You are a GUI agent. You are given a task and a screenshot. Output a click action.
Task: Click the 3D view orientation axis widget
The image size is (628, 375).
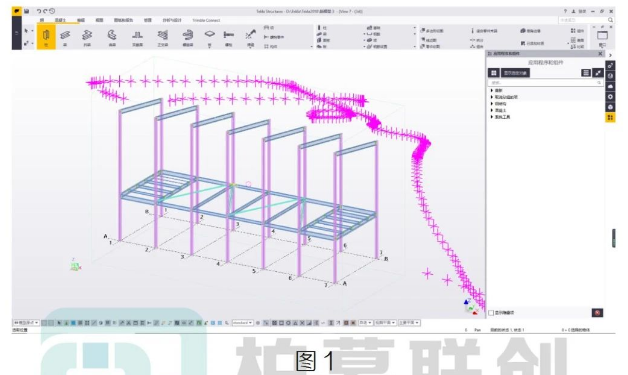point(471,306)
